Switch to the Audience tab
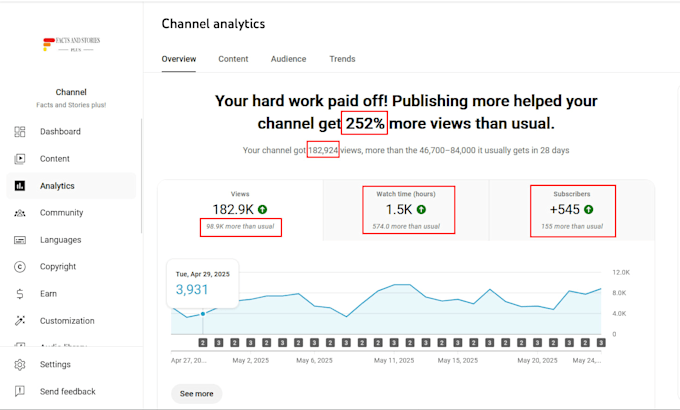Viewport: 680px width, 410px height. pos(288,59)
